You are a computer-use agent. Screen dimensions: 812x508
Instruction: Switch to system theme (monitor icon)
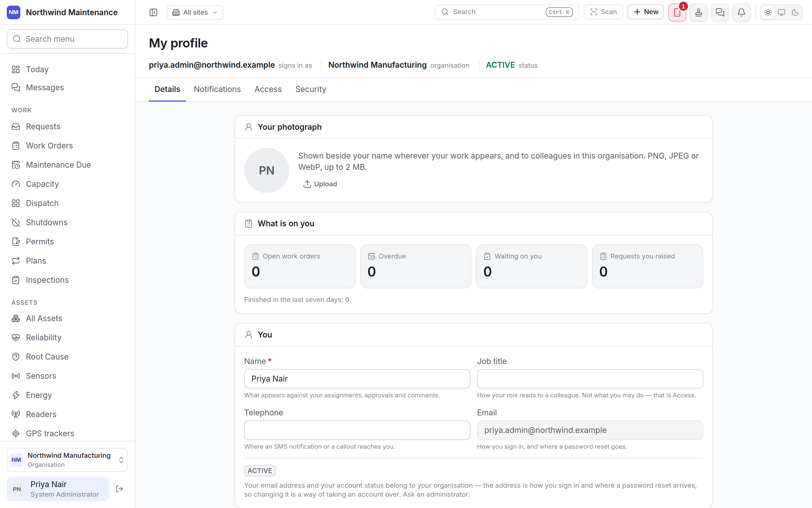point(782,12)
